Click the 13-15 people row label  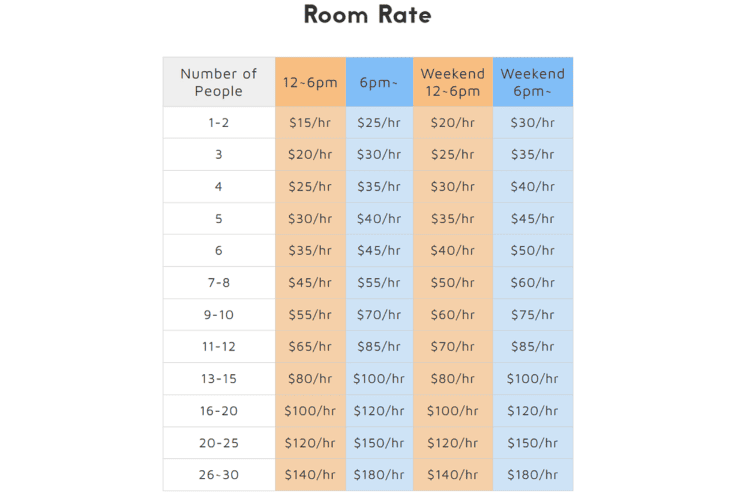pyautogui.click(x=219, y=379)
